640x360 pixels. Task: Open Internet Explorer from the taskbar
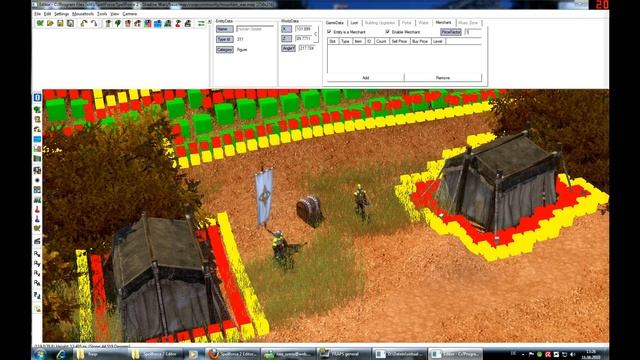61,354
